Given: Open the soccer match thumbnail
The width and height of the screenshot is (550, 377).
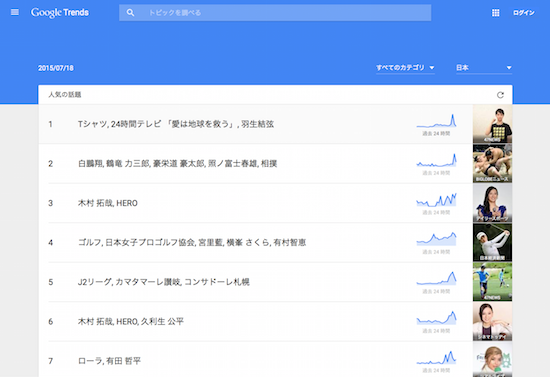Looking at the screenshot, I should pos(492,282).
